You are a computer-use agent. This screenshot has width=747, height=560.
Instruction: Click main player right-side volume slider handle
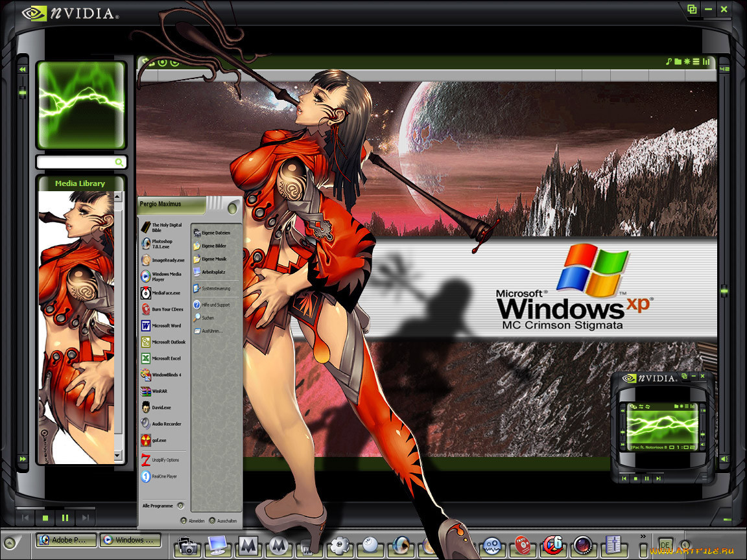(724, 290)
